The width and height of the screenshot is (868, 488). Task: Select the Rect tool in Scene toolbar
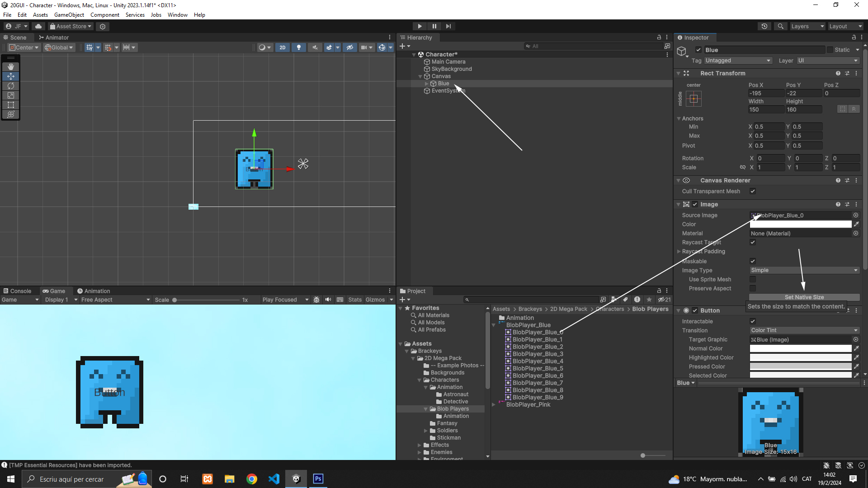[11, 105]
